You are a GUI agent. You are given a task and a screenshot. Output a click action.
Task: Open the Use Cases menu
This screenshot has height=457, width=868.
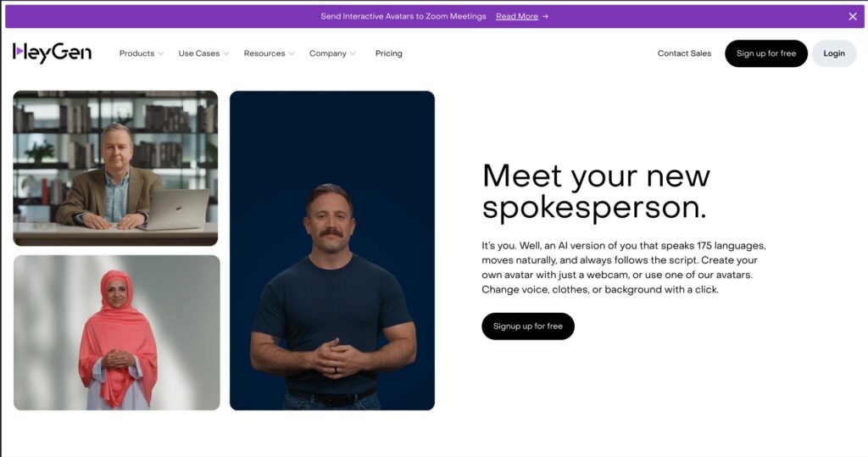tap(198, 53)
